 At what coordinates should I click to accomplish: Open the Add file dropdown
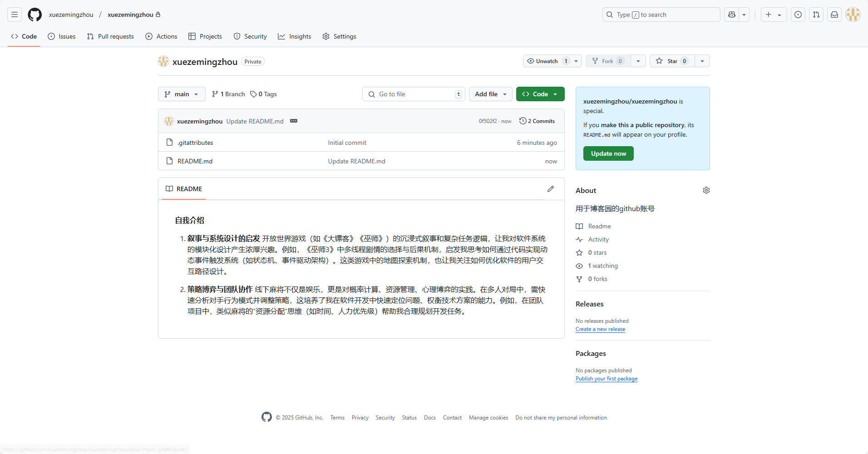pos(490,94)
